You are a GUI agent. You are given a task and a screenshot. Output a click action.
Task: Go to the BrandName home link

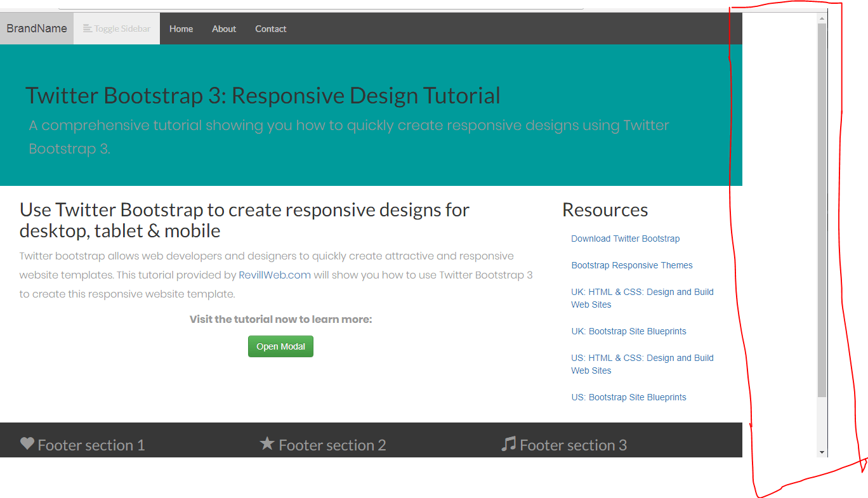[37, 29]
